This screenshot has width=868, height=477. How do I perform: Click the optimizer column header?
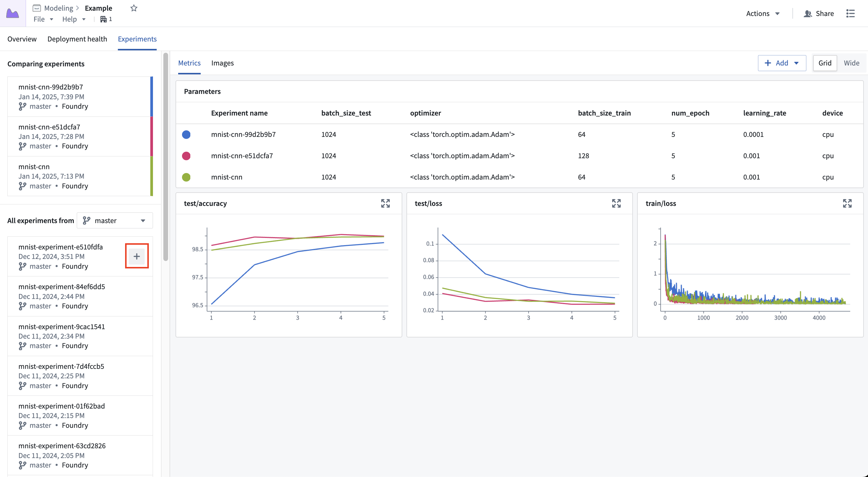(x=425, y=113)
